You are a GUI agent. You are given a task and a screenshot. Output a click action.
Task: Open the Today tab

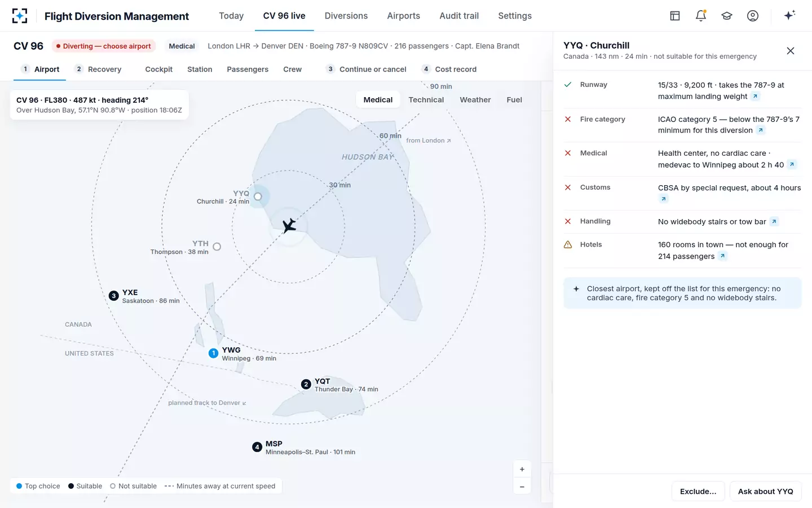[231, 16]
